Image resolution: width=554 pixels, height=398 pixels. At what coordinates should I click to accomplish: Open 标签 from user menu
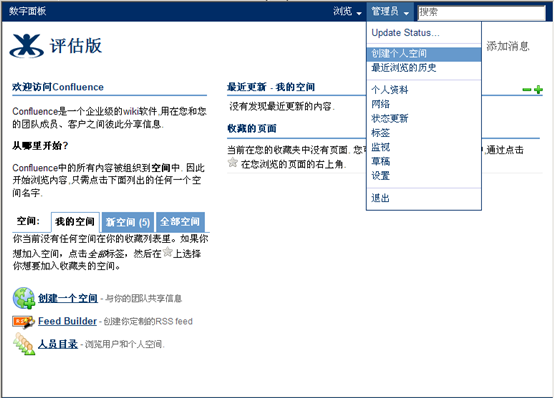(x=424, y=133)
